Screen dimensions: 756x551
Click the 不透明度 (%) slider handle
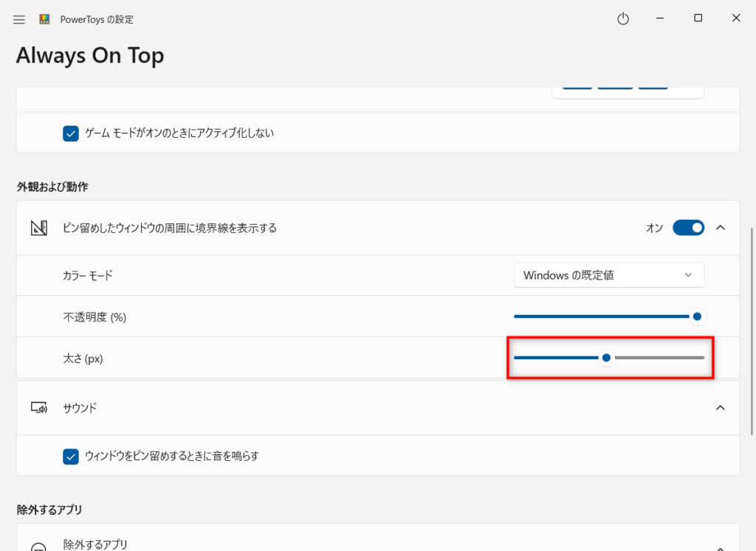pos(697,316)
